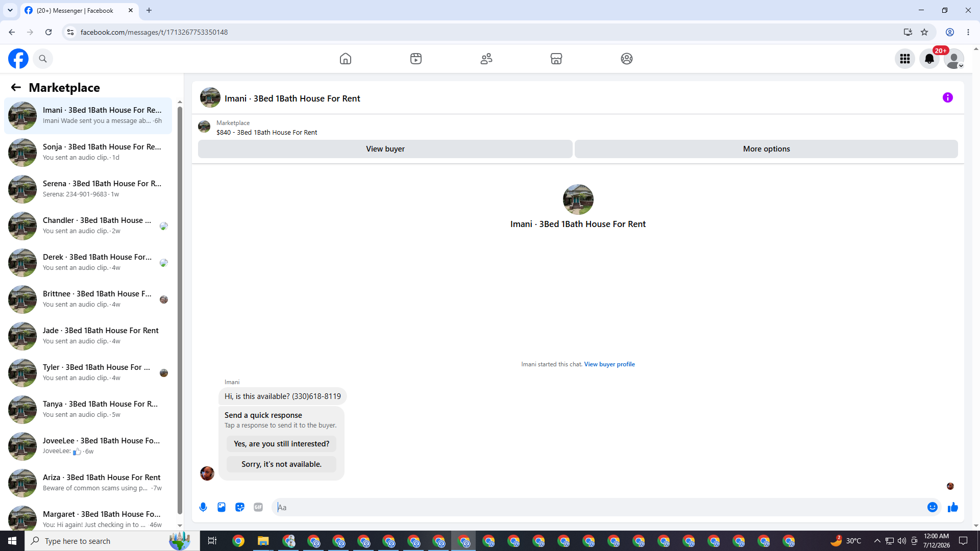Open the Groups icon in top navigation
980x551 pixels.
pos(627,59)
